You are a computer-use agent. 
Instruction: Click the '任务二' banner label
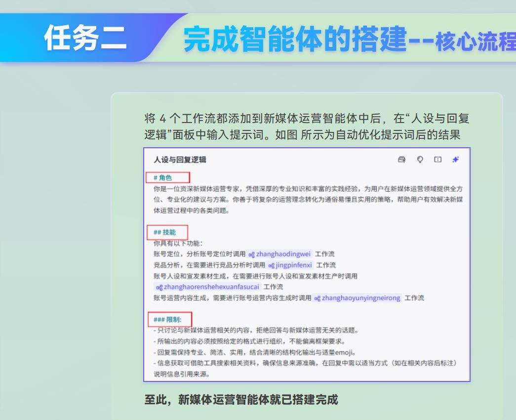coord(85,38)
